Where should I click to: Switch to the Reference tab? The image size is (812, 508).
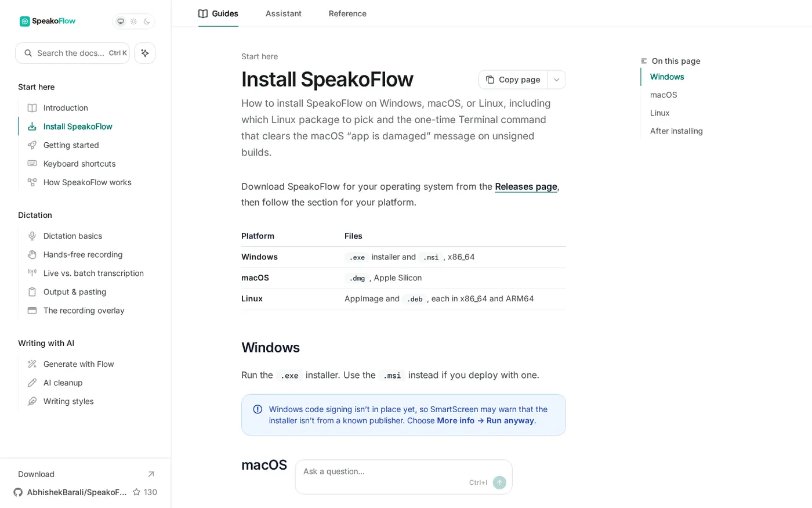coord(347,13)
